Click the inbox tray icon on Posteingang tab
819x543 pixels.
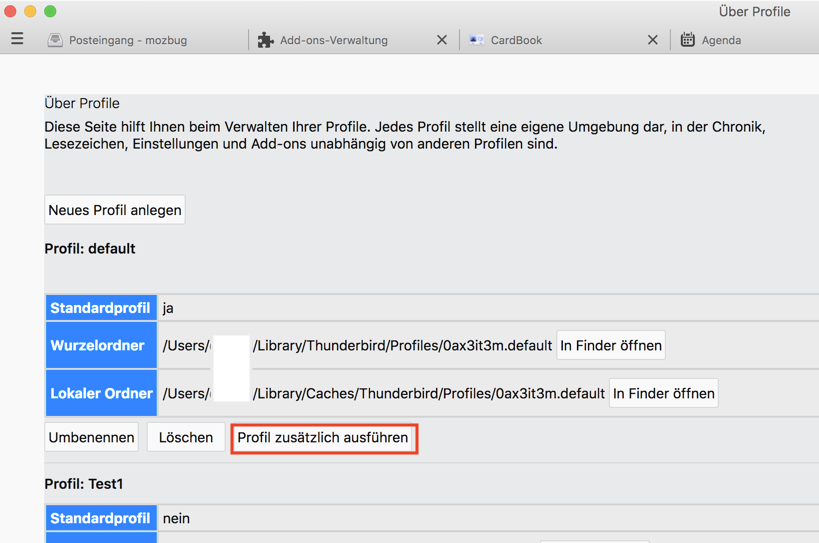click(x=55, y=40)
